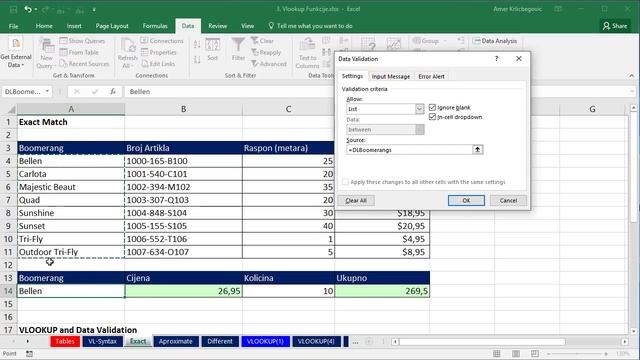
Task: Click the zoom slider in status bar
Action: pos(577,353)
